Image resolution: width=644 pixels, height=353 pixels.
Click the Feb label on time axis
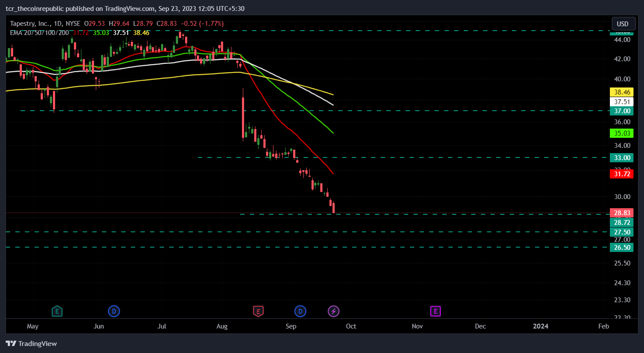[603, 326]
